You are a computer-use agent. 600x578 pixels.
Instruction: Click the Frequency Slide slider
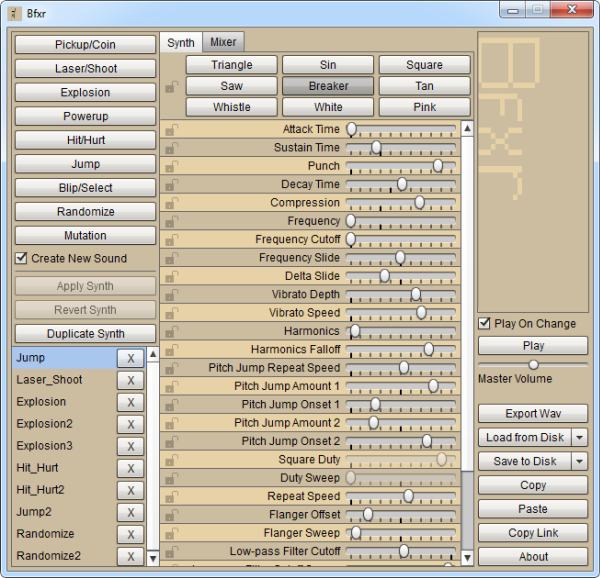click(x=401, y=258)
